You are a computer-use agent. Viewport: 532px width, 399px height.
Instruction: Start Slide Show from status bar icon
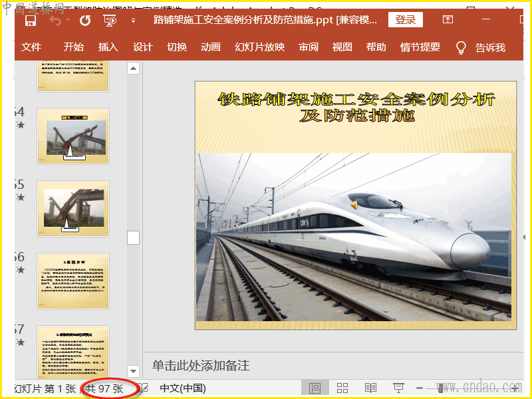398,388
